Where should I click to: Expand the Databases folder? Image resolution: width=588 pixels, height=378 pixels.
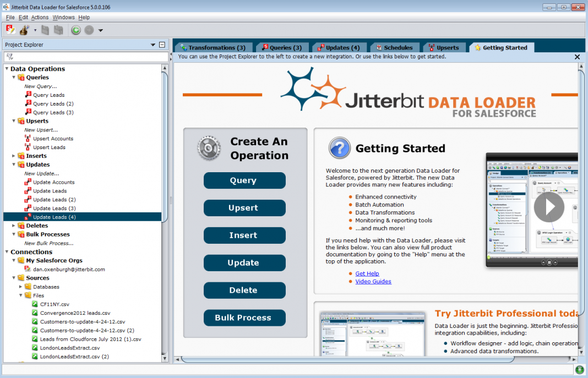click(21, 287)
